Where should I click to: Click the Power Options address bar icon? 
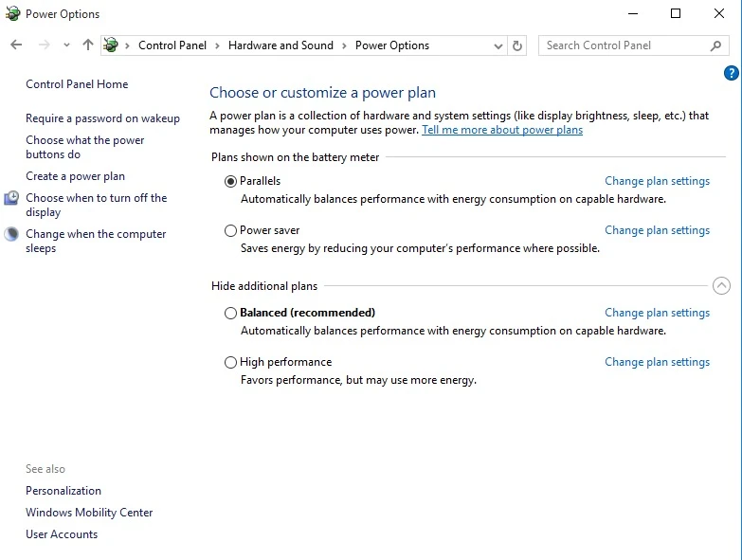pyautogui.click(x=111, y=45)
